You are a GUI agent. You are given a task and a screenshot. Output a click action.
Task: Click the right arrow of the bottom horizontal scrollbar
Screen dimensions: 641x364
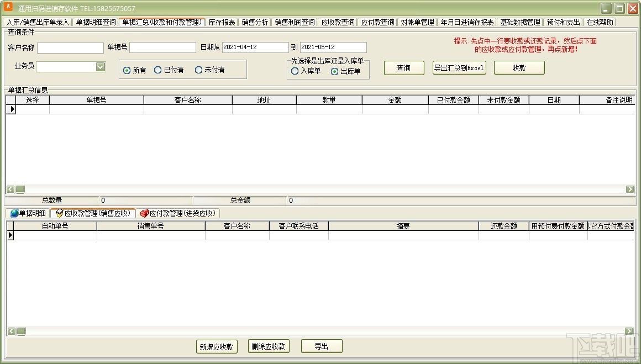(630, 331)
